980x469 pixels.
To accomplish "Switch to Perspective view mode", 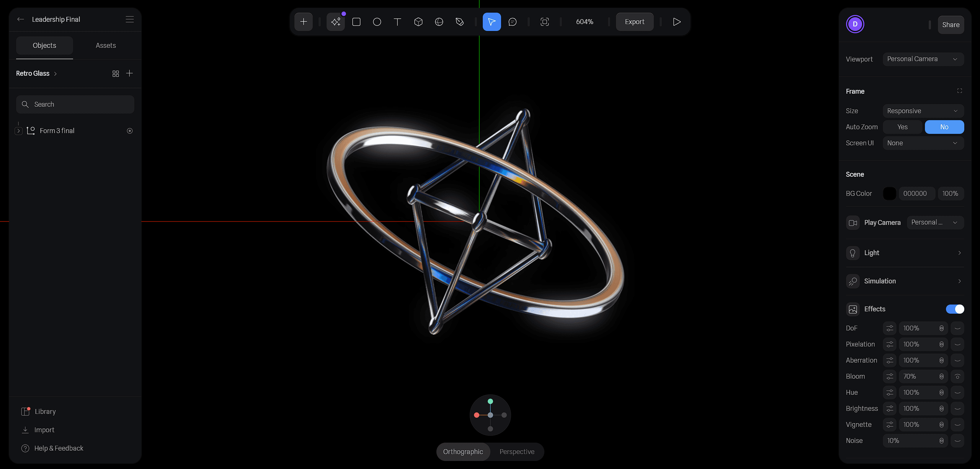I will pyautogui.click(x=517, y=452).
